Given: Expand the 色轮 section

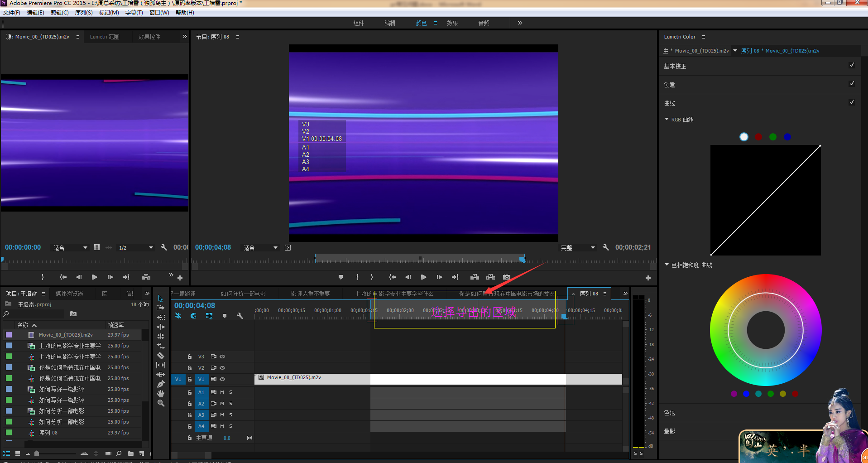Looking at the screenshot, I should tap(669, 413).
